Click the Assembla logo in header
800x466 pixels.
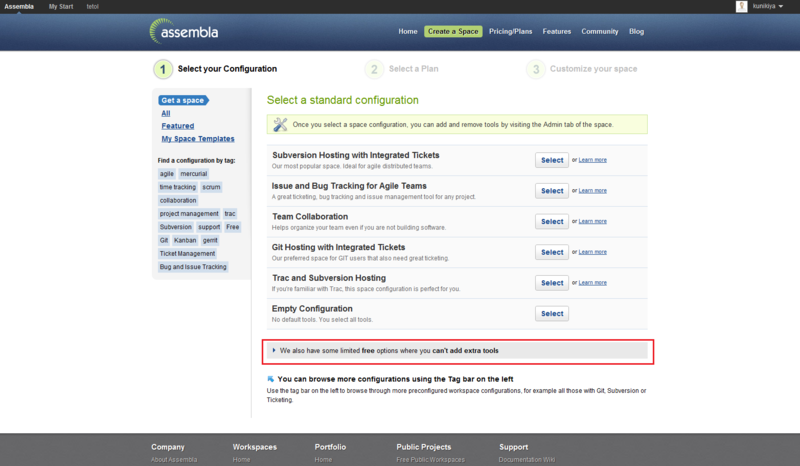[184, 32]
